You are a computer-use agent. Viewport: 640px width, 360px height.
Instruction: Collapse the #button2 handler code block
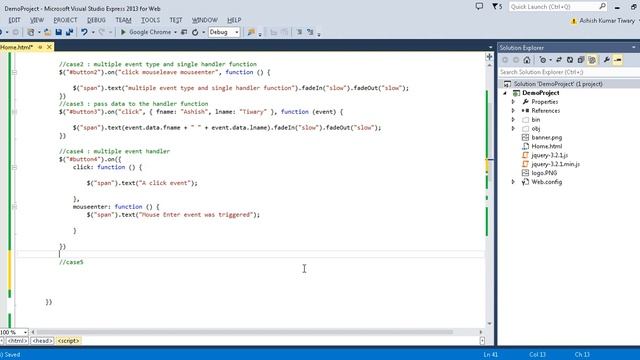coord(14,72)
